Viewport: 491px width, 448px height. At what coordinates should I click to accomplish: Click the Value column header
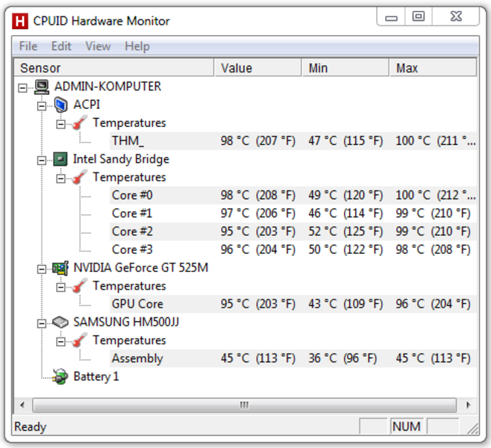258,68
